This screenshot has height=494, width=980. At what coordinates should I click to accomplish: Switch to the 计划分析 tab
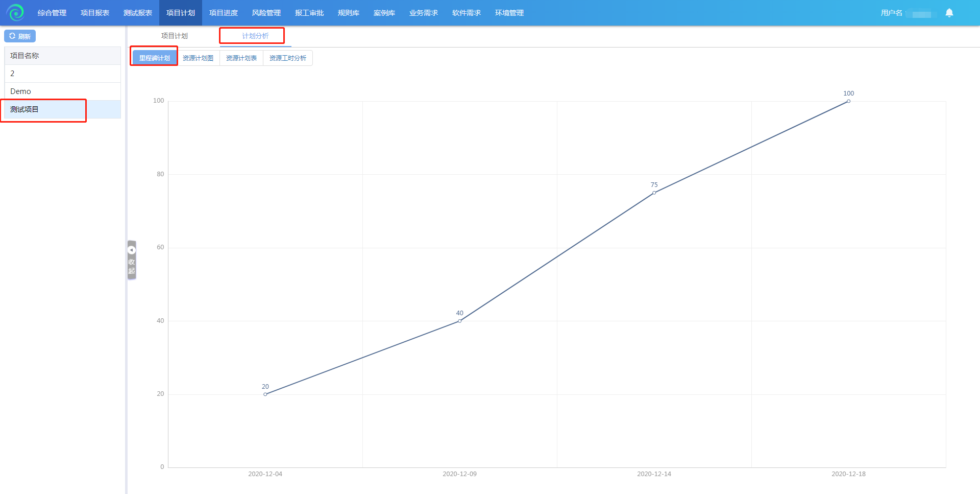[x=255, y=36]
